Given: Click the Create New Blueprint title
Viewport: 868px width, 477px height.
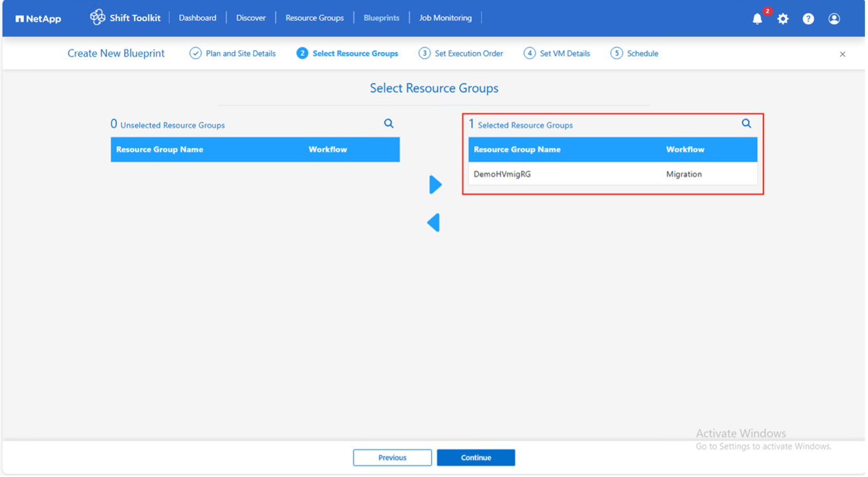Looking at the screenshot, I should tap(117, 53).
